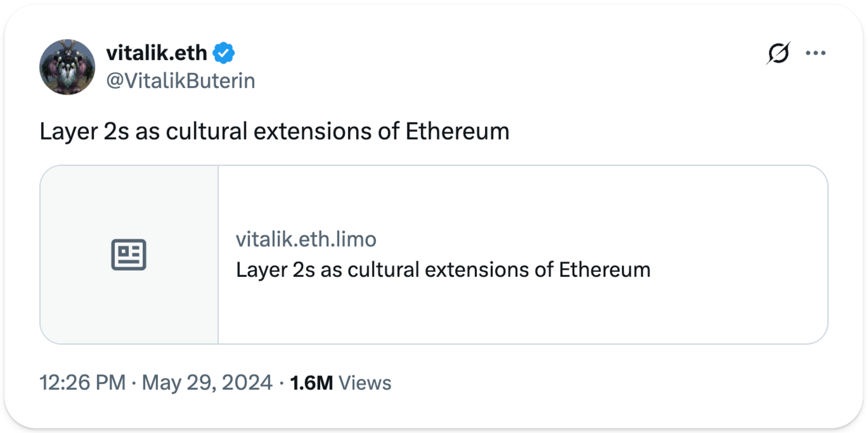
Task: Click the word Ethereum in card title
Action: (604, 270)
